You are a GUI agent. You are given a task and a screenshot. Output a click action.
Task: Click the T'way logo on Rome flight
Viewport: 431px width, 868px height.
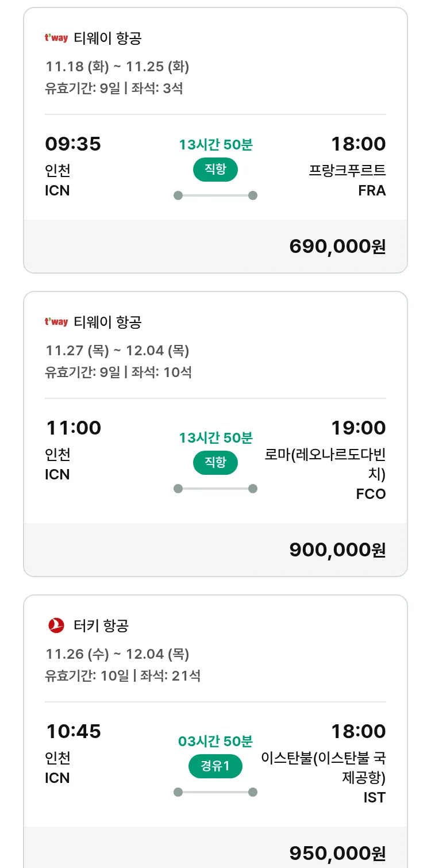[56, 322]
